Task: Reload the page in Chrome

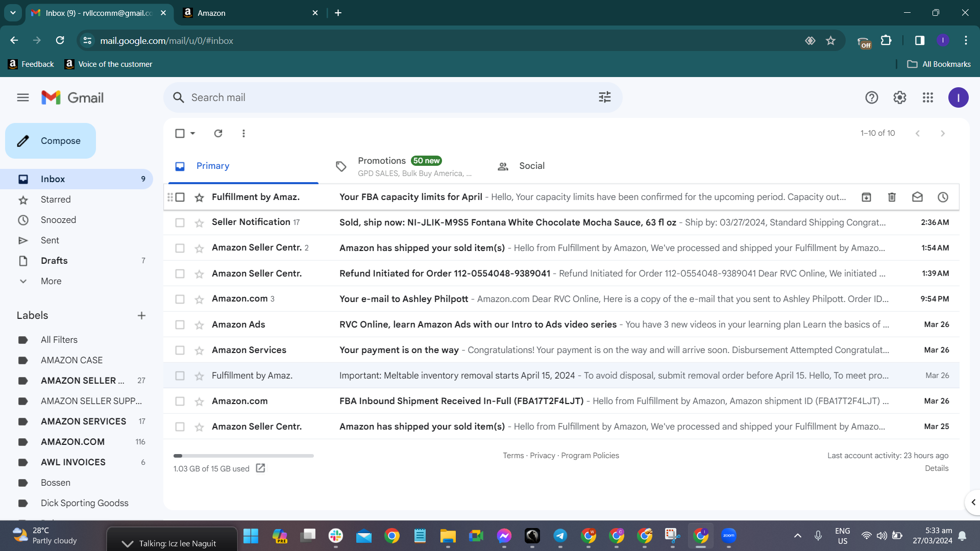Action: 60,40
